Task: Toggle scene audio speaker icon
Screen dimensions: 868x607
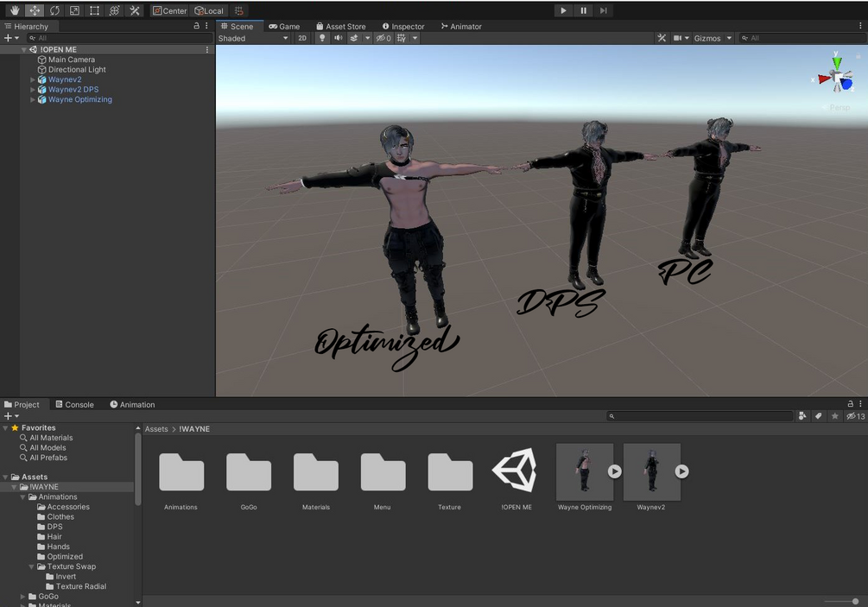Action: 338,38
